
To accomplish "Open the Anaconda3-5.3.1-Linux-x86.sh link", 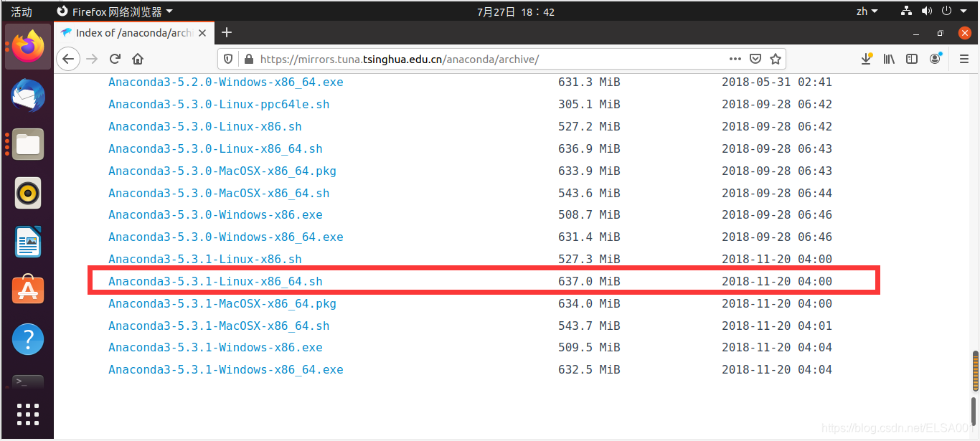I will point(205,260).
